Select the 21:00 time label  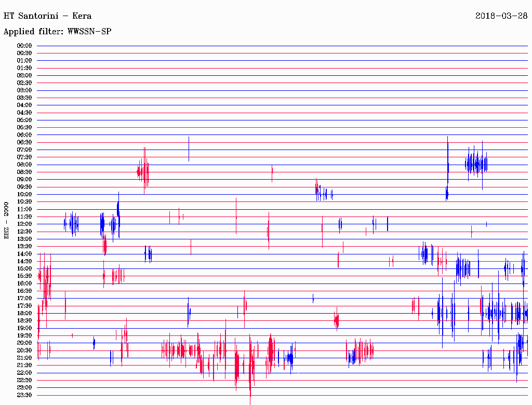click(x=24, y=358)
